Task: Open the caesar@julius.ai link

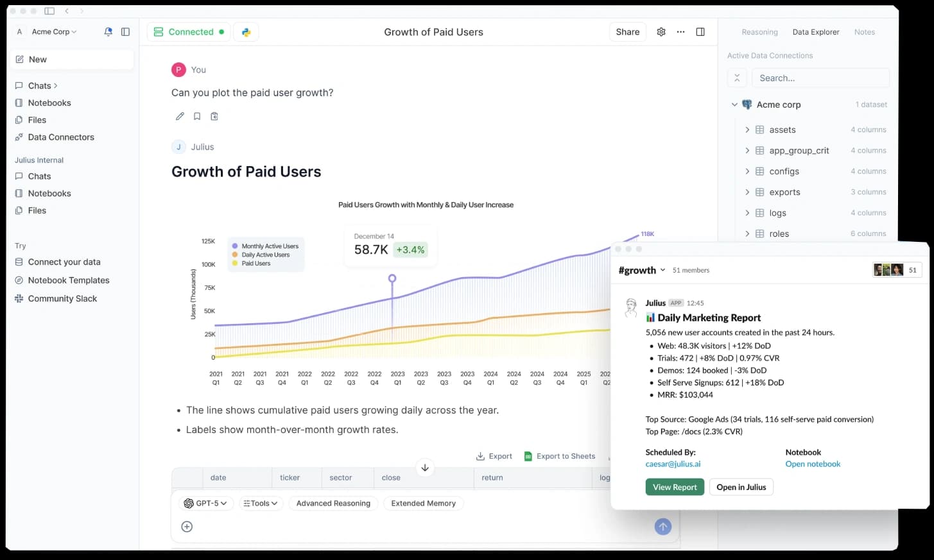Action: pos(673,464)
